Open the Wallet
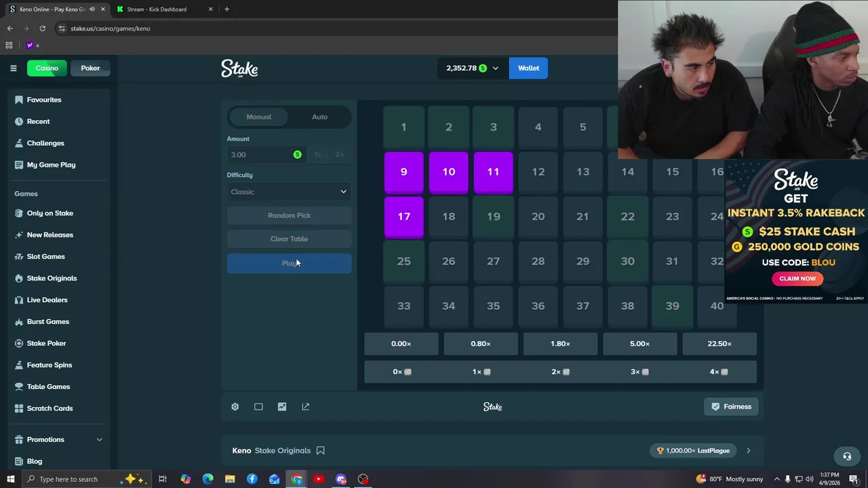Image resolution: width=868 pixels, height=488 pixels. tap(528, 68)
